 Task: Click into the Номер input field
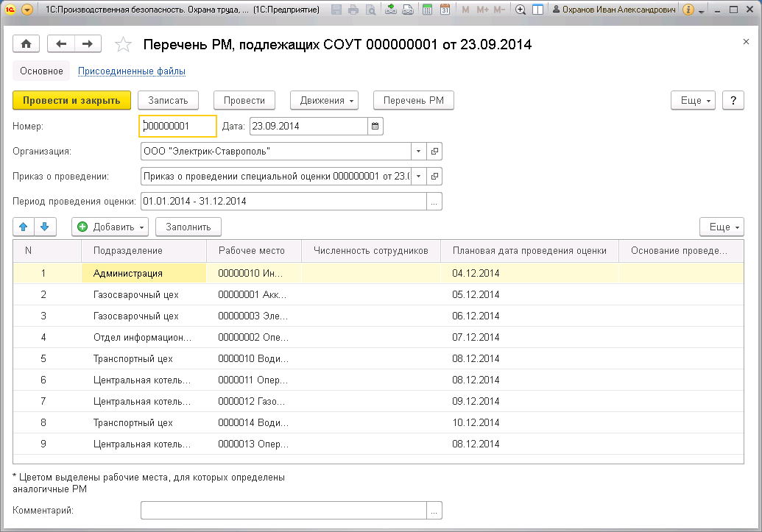pyautogui.click(x=178, y=127)
